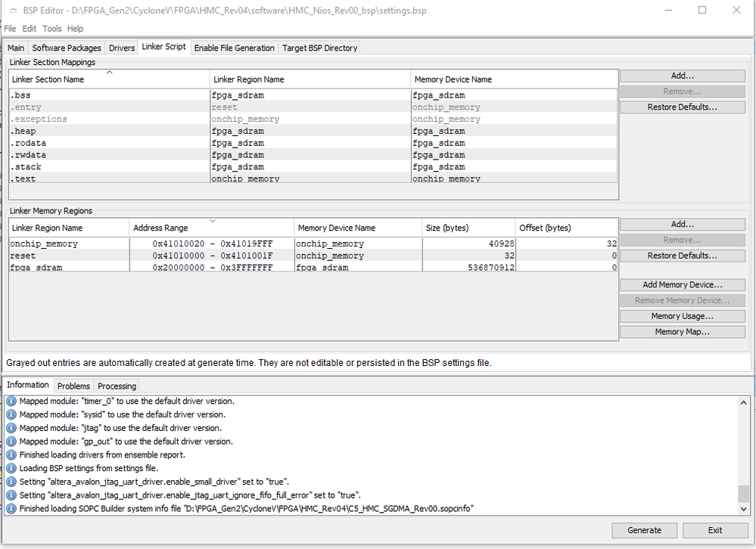This screenshot has width=756, height=549.
Task: Open the Problems tab in the log panel
Action: pyautogui.click(x=73, y=386)
